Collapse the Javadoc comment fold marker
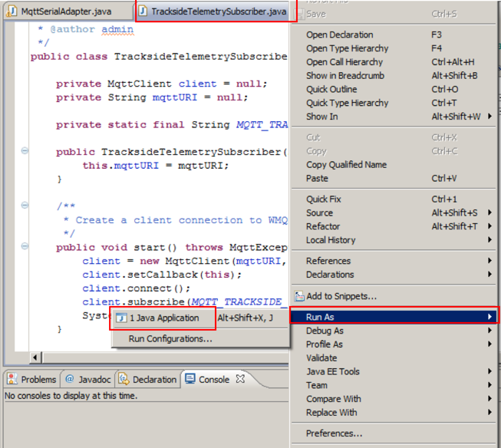The image size is (501, 448). tap(25, 205)
